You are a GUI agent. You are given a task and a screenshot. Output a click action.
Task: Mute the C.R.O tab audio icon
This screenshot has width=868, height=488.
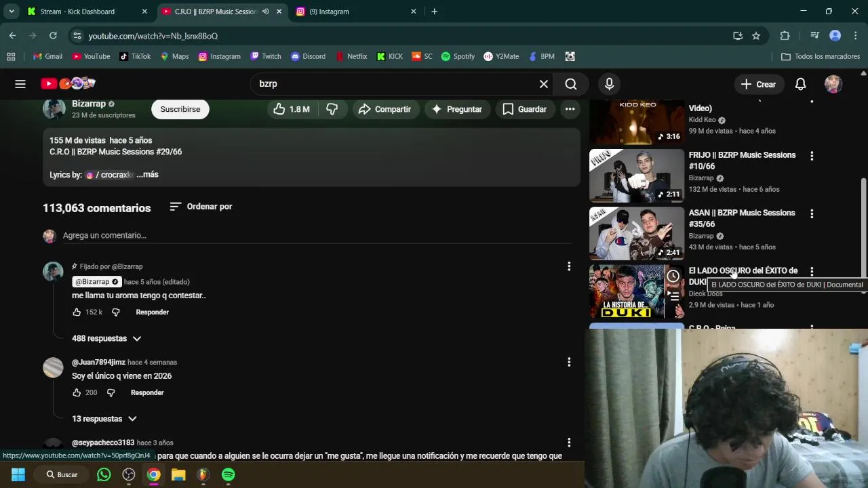click(265, 12)
